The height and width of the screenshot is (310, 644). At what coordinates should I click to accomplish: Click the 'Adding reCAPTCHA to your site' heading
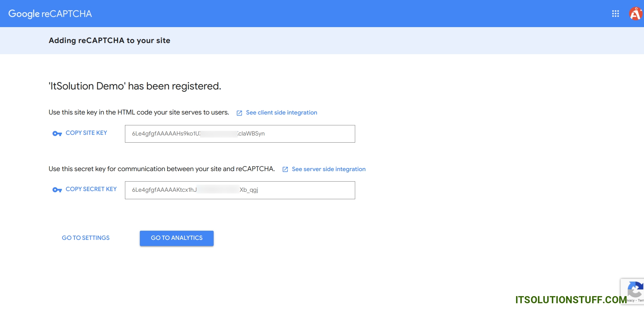tap(109, 41)
